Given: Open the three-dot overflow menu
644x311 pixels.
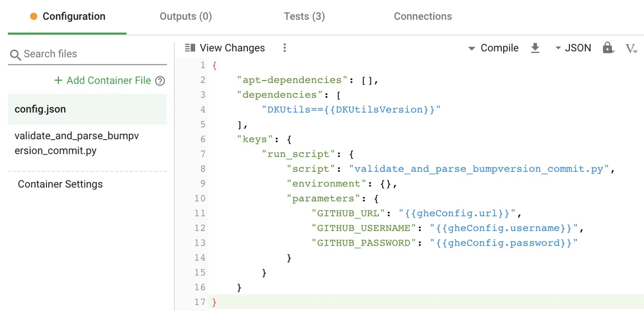Looking at the screenshot, I should (x=284, y=48).
